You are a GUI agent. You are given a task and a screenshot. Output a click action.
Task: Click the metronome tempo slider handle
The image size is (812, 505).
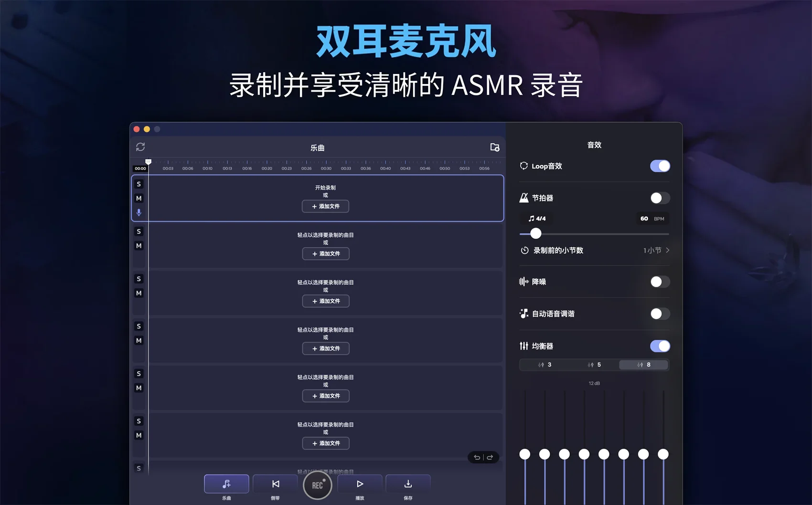click(x=536, y=233)
